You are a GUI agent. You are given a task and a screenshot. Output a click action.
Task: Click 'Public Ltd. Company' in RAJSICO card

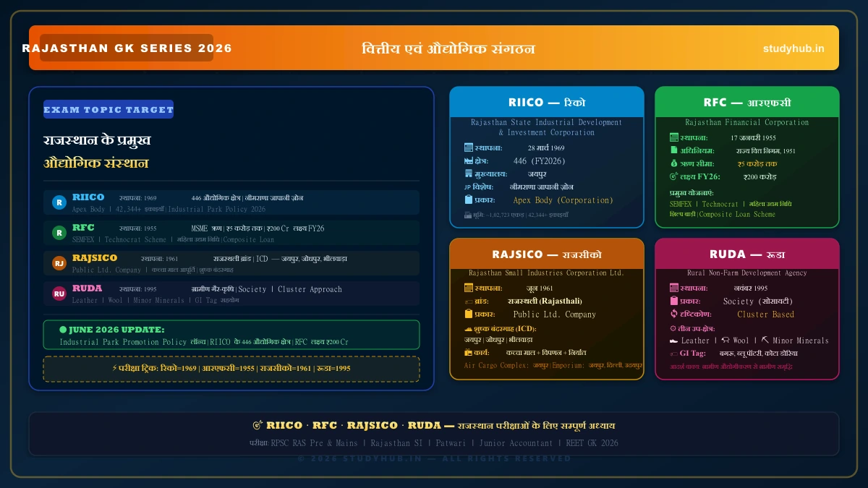(x=555, y=314)
